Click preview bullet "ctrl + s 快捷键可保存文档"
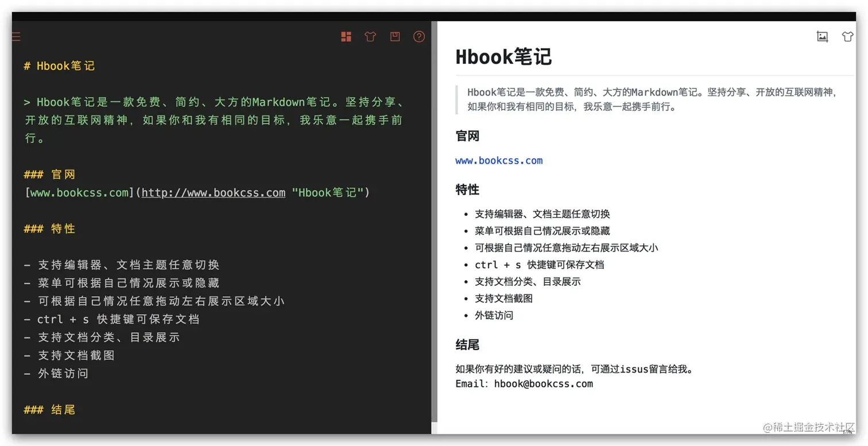This screenshot has width=868, height=446. tap(540, 265)
